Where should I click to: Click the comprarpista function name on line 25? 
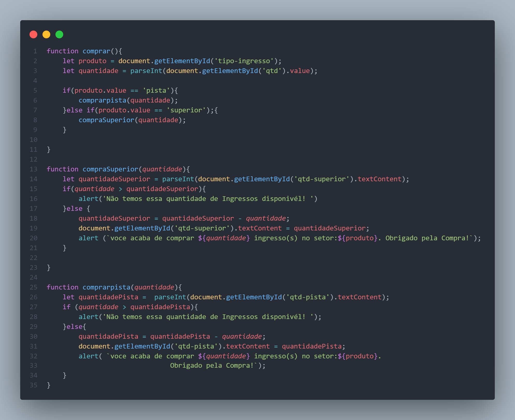click(106, 287)
